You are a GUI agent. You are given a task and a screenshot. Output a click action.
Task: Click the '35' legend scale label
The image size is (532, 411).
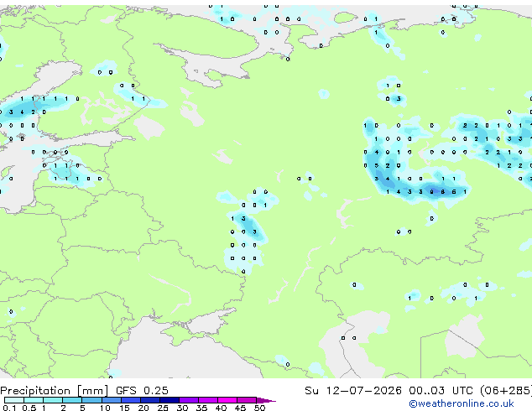201,408
